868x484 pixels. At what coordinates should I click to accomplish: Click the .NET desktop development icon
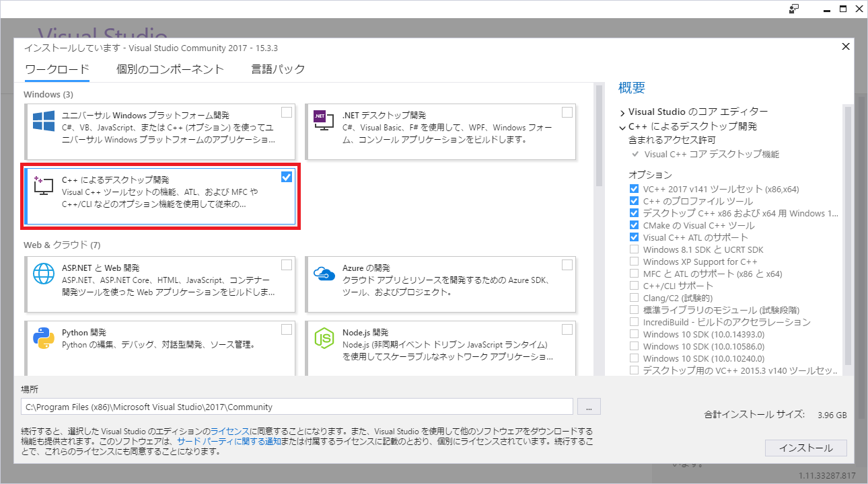324,122
